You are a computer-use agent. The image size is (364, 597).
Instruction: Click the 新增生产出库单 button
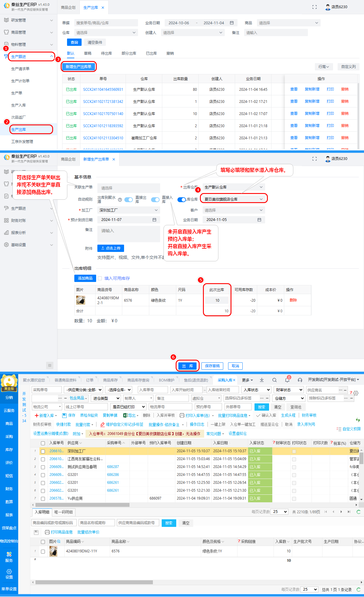pyautogui.click(x=79, y=67)
